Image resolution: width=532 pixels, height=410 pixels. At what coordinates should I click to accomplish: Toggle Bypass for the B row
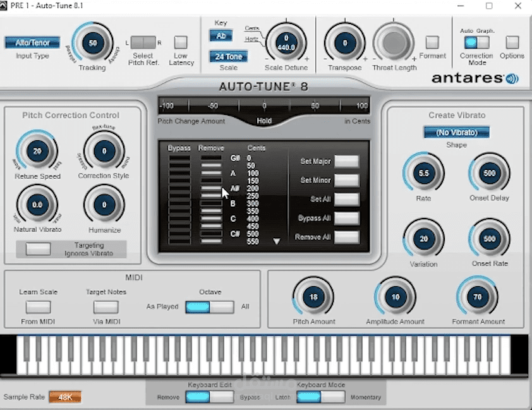[x=179, y=203]
